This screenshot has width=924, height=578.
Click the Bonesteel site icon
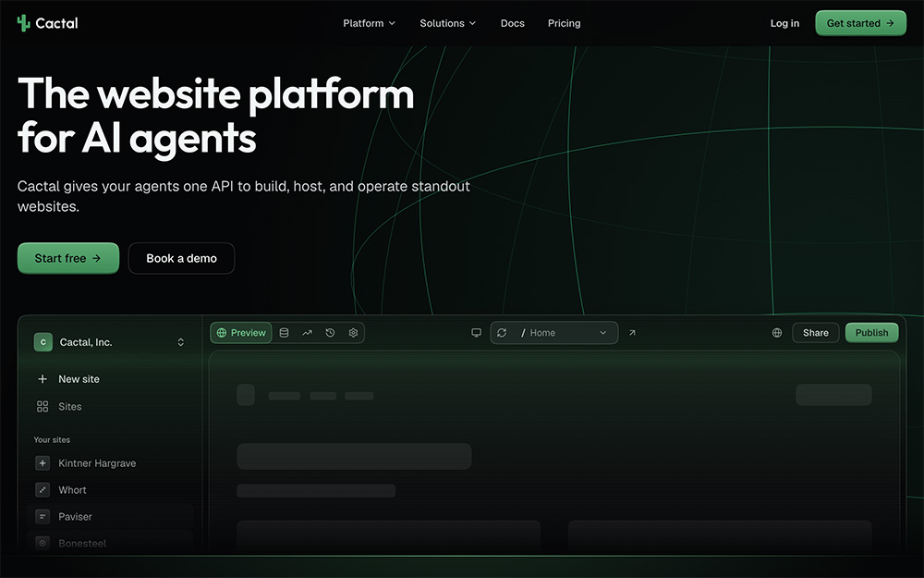coord(43,543)
